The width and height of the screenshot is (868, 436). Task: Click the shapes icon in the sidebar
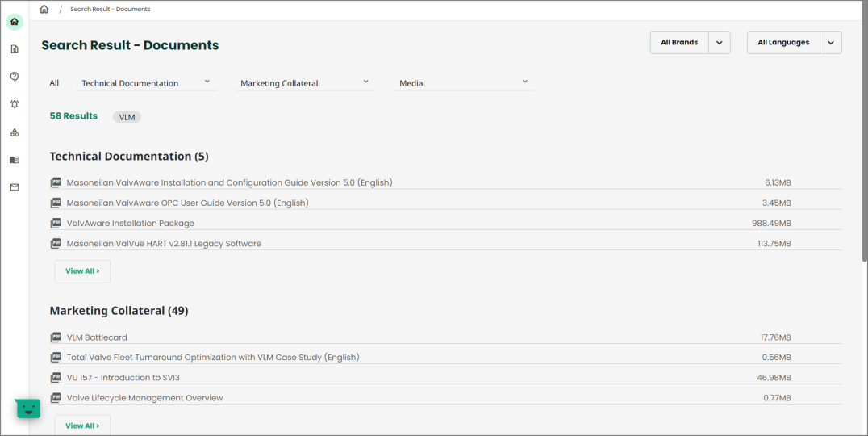click(15, 132)
